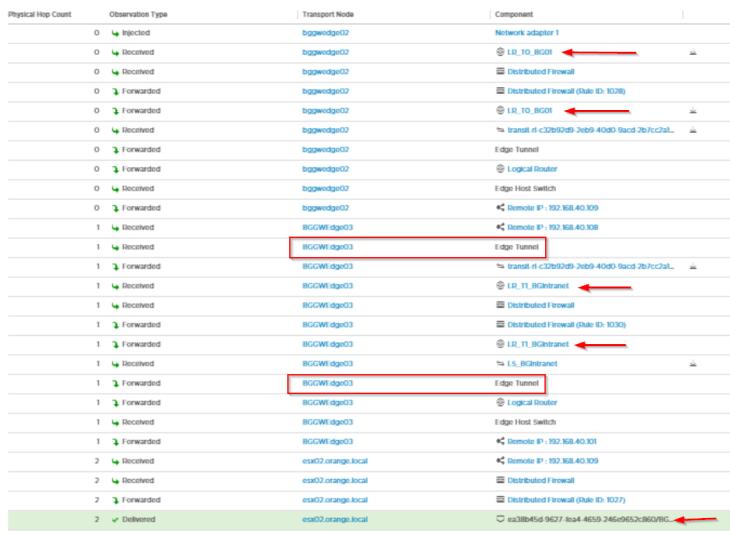730x534 pixels.
Task: Click esx02.orange.local in the Delivered row
Action: [334, 519]
